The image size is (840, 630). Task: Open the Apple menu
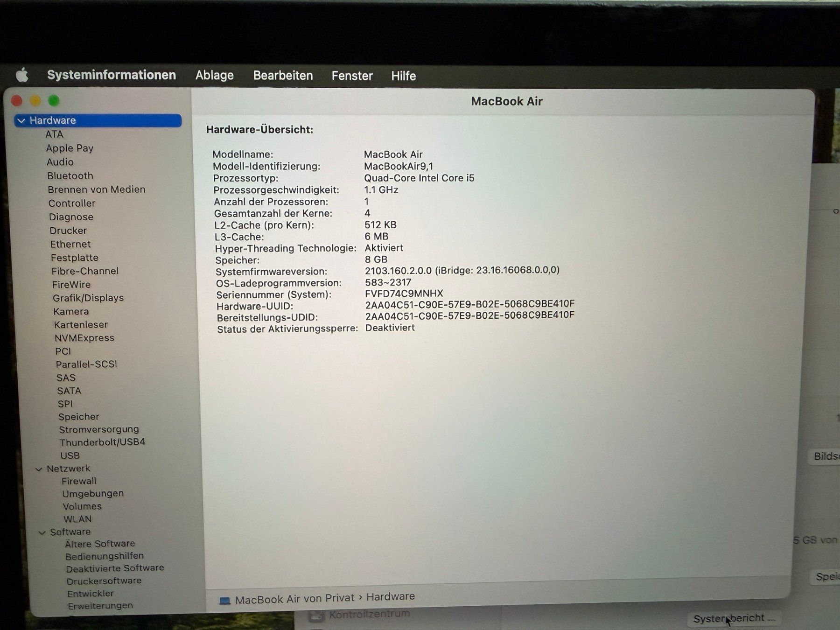pyautogui.click(x=22, y=75)
